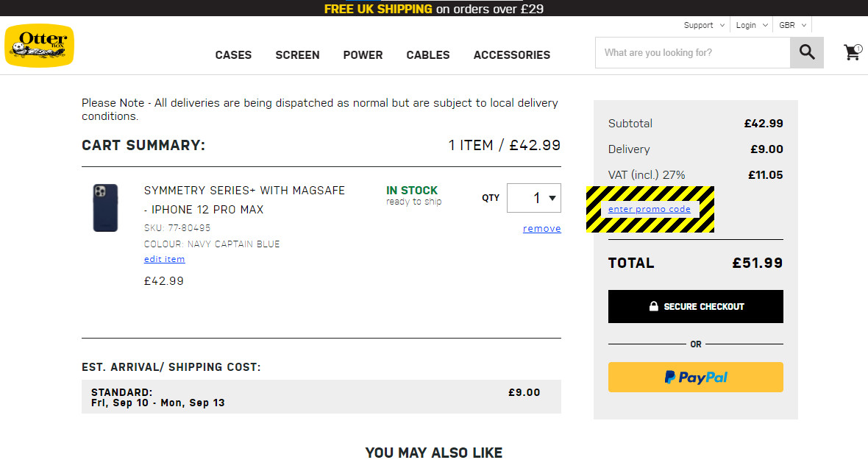Click the OtterBox logo
This screenshot has height=471, width=868.
click(39, 46)
